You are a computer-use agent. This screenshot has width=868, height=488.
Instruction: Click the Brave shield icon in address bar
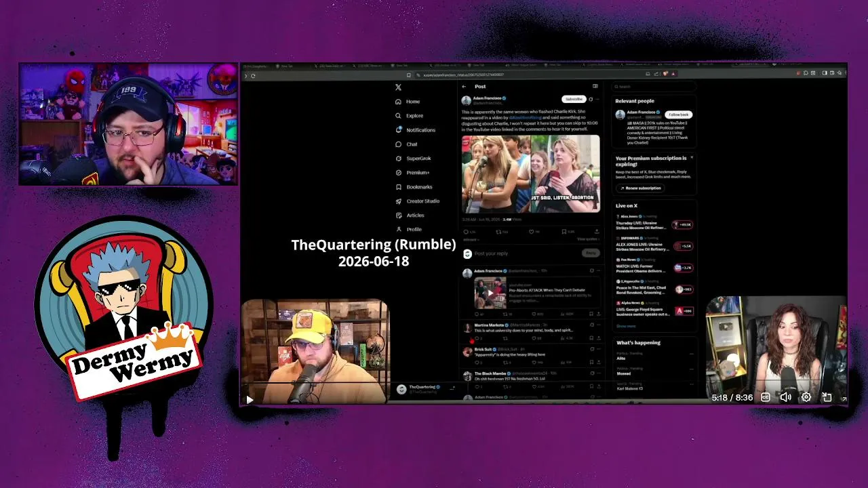tap(665, 74)
